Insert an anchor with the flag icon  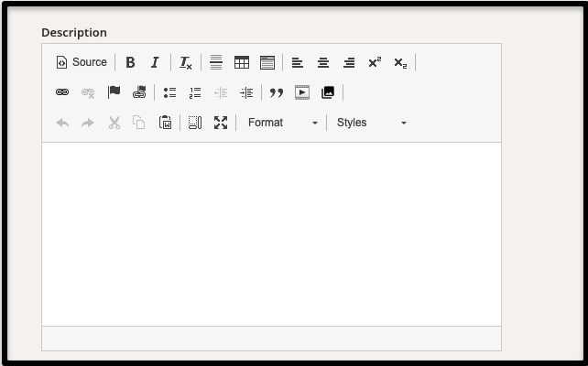tap(114, 92)
